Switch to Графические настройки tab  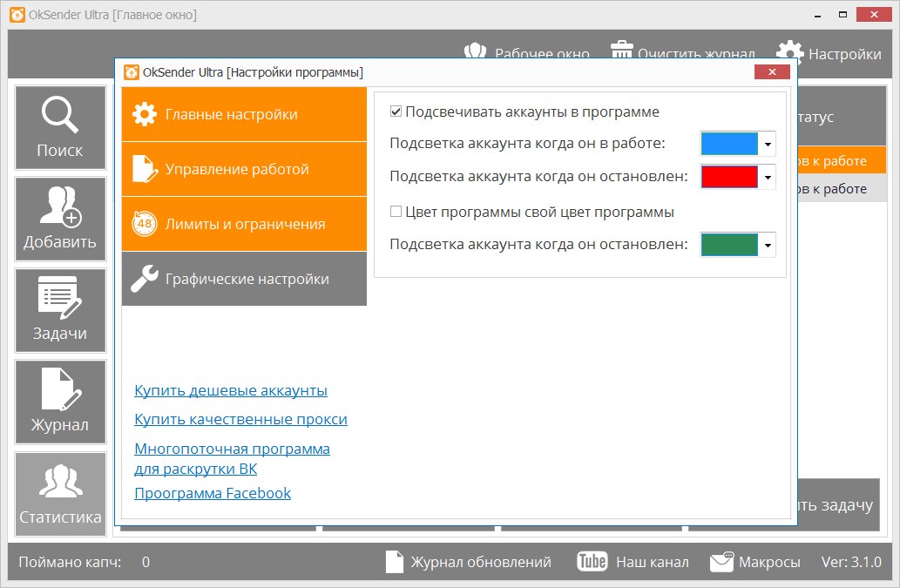[x=244, y=279]
